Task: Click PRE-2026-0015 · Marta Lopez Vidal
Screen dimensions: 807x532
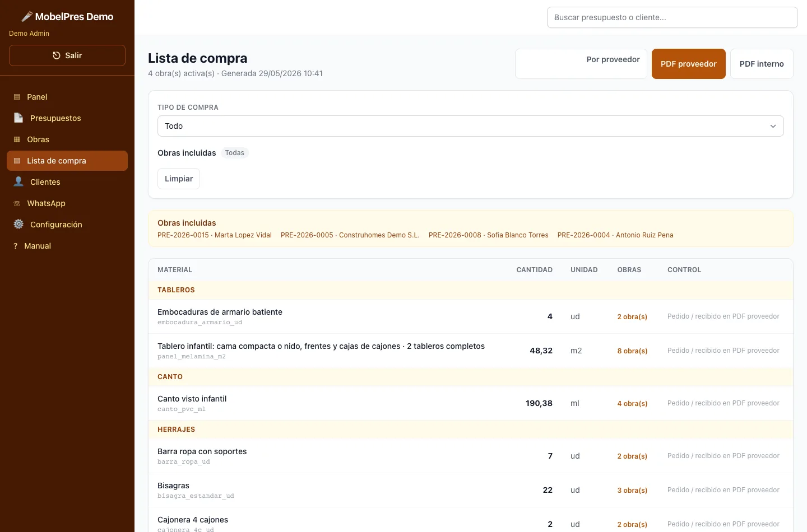Action: (215, 235)
